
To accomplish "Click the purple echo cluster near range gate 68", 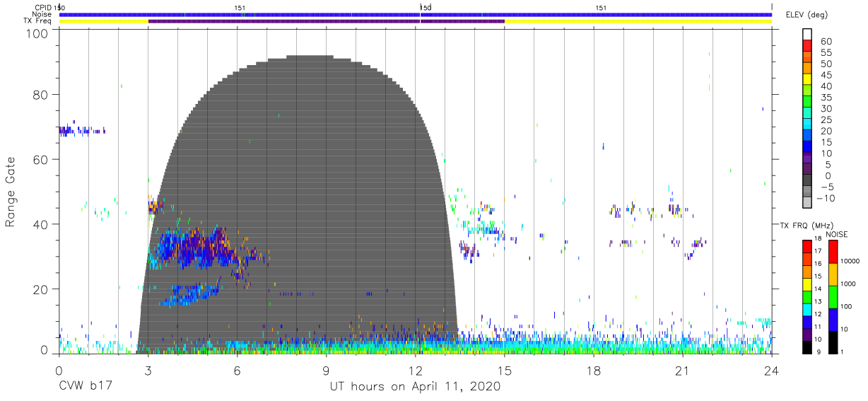I will click(81, 130).
